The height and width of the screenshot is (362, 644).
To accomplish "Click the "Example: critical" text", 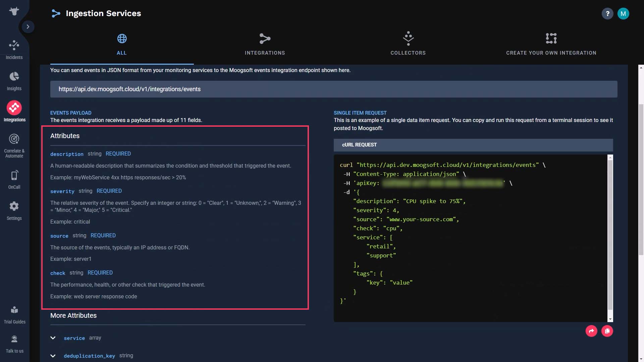I will coord(70,222).
